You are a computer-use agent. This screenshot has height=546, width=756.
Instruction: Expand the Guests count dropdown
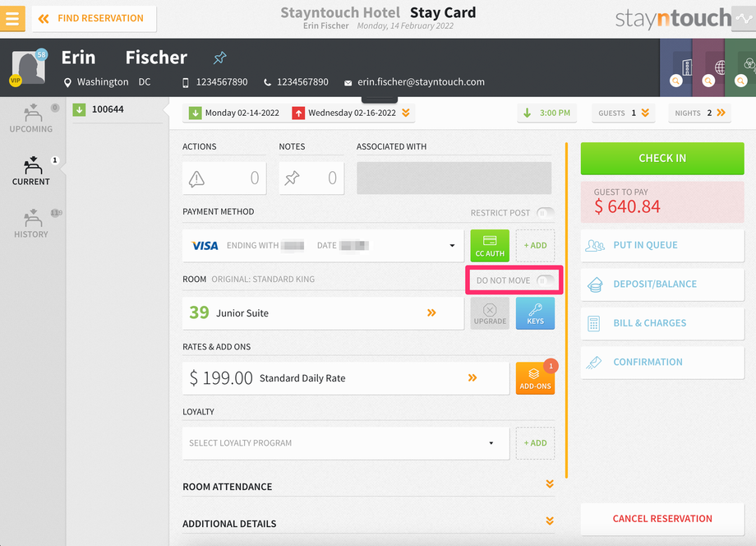coord(623,113)
